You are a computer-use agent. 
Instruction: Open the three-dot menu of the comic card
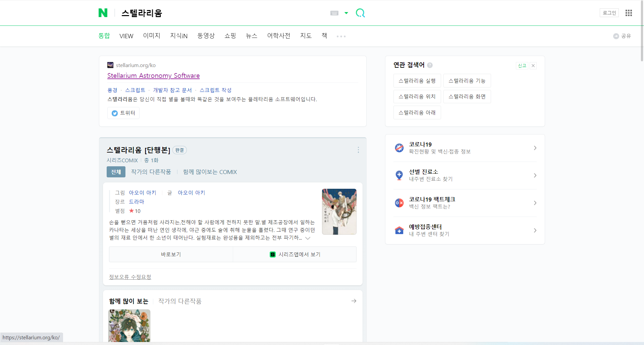coord(358,150)
